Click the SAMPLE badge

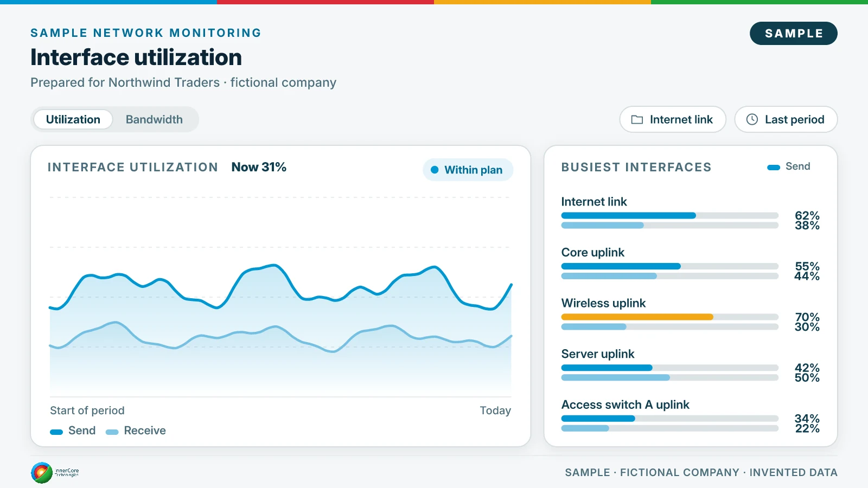pyautogui.click(x=794, y=34)
